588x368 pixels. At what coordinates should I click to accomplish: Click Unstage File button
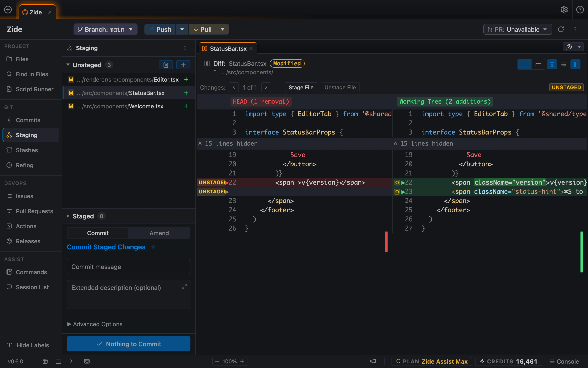[x=340, y=87]
